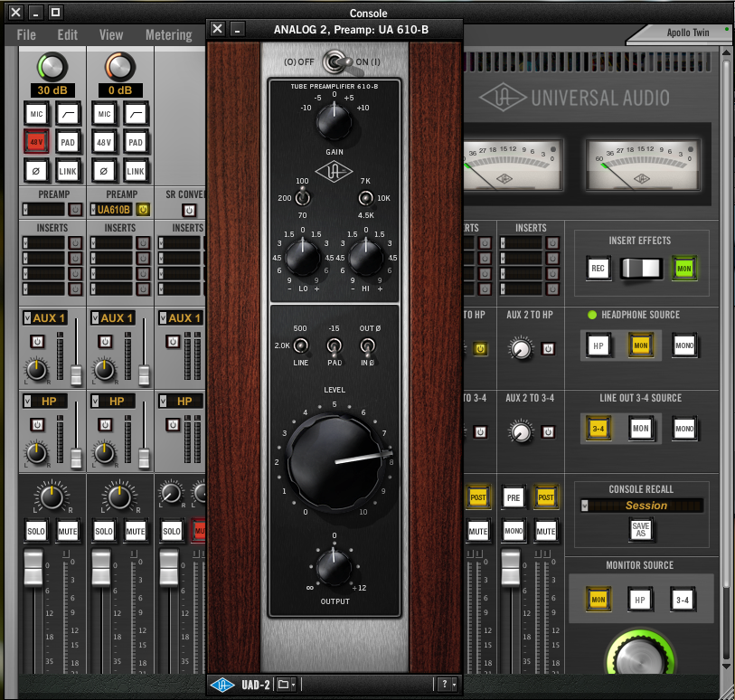Screen dimensions: 735x700
Task: Set headphone source to MONO
Action: click(683, 345)
